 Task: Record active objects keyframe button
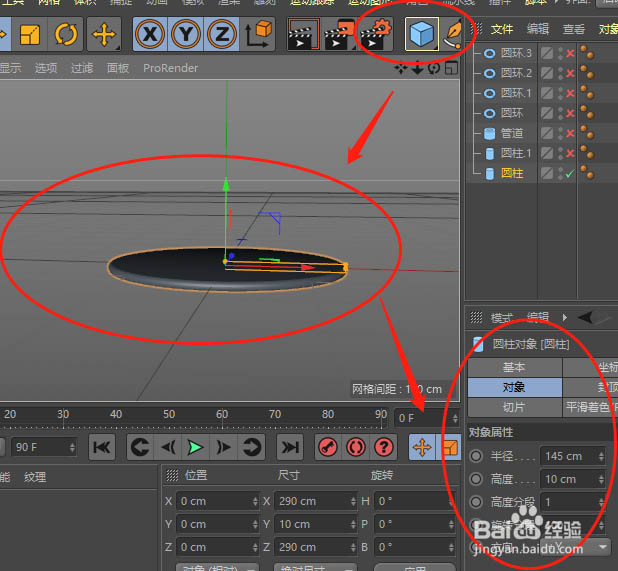[x=328, y=447]
